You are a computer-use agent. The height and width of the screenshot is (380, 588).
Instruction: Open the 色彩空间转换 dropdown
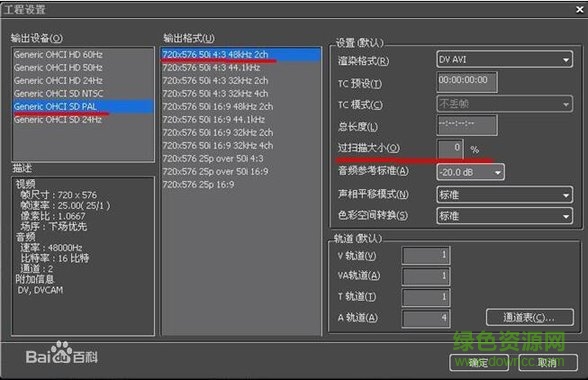[504, 216]
